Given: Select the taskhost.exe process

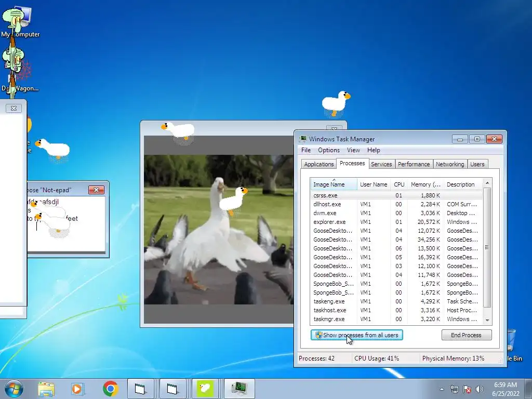Looking at the screenshot, I should point(396,310).
